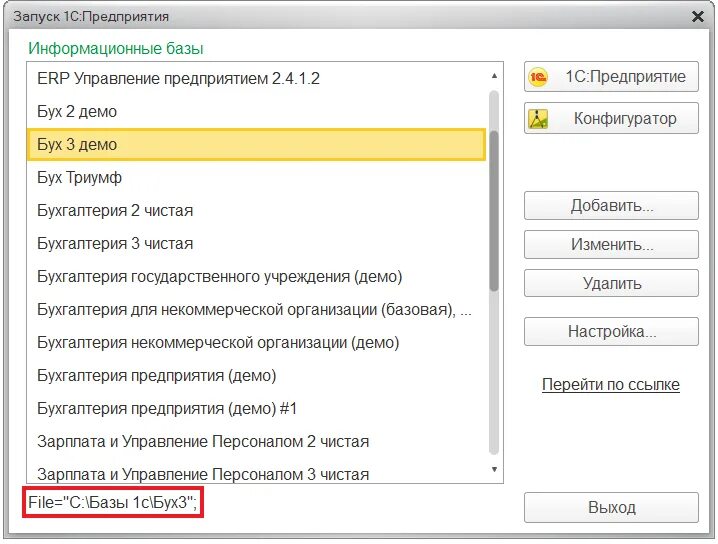Launch 1С:Предприятие mode button
The width and height of the screenshot is (718, 544).
(611, 76)
